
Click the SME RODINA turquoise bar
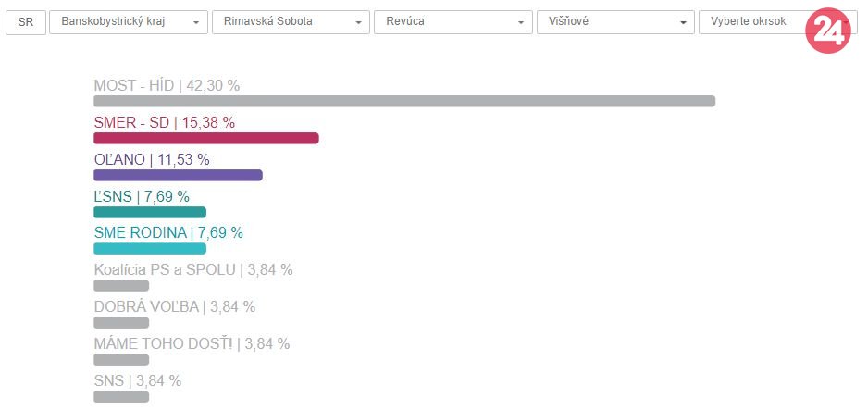(149, 248)
